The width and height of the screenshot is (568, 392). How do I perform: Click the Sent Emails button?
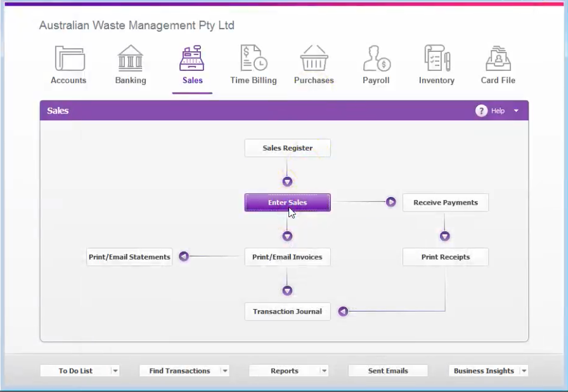388,370
